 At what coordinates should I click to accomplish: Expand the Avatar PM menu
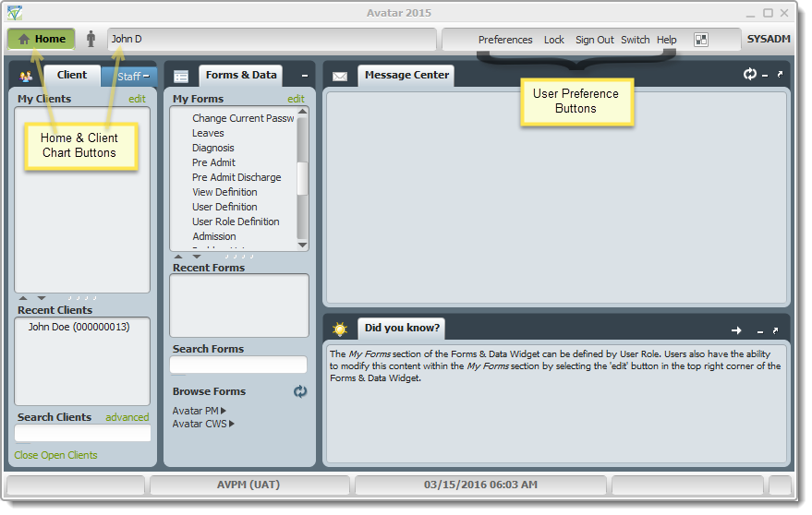(200, 411)
